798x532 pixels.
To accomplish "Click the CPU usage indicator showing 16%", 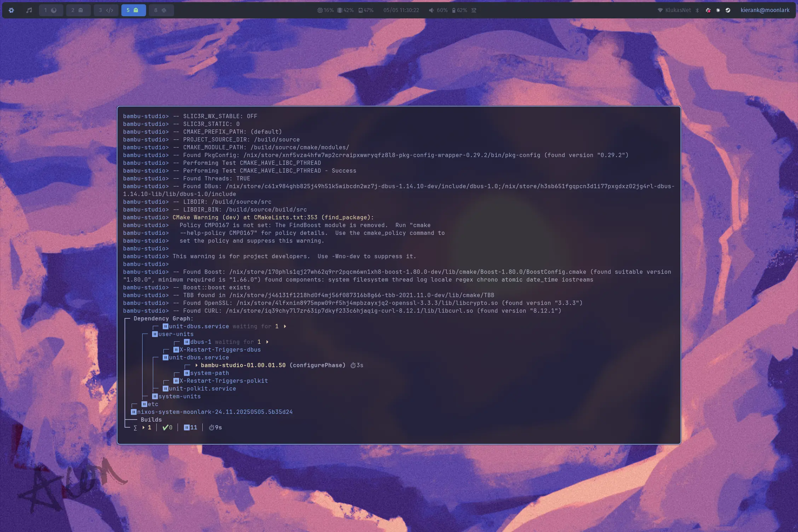I will coord(325,10).
